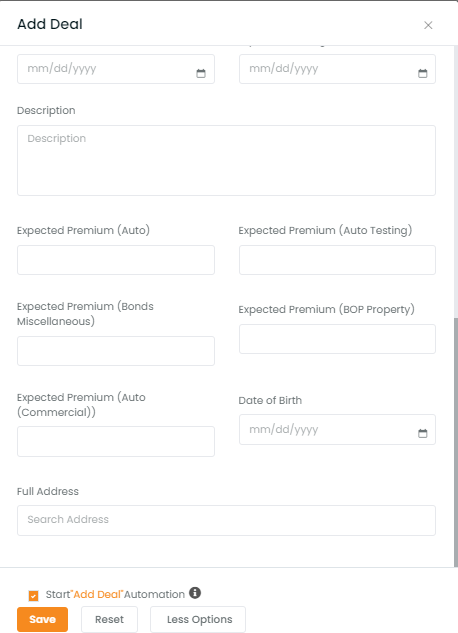The height and width of the screenshot is (633, 458).
Task: Click Expected Premium (Auto) input field
Action: tap(116, 260)
